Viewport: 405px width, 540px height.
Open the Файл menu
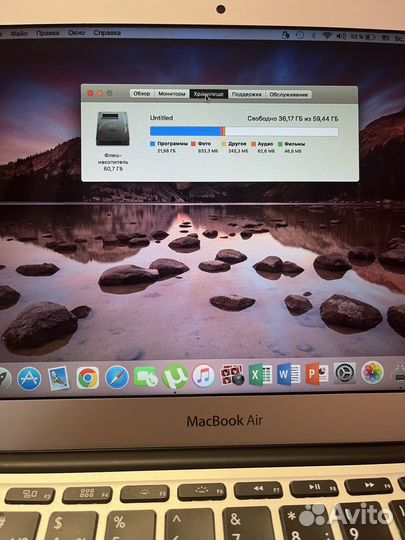coord(19,33)
